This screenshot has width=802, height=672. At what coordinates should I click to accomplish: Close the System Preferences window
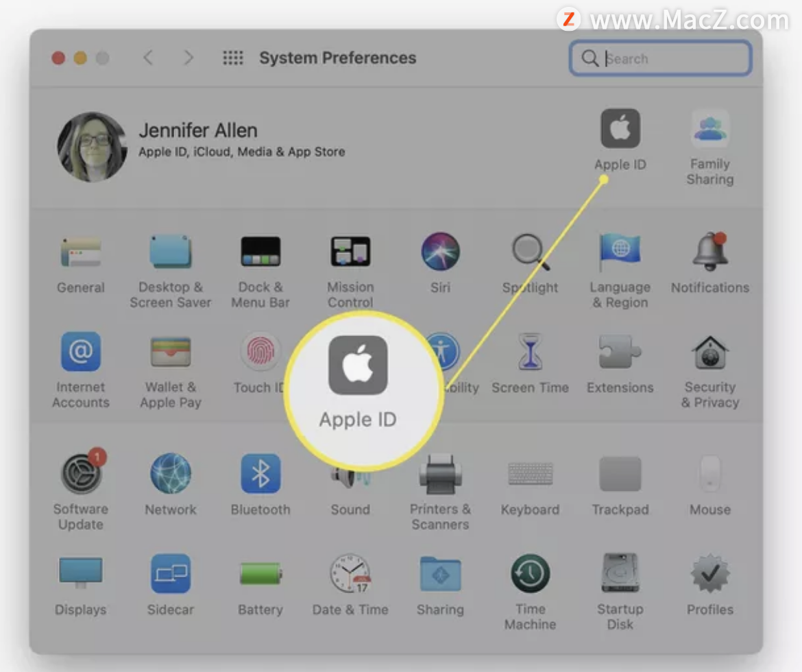[58, 58]
